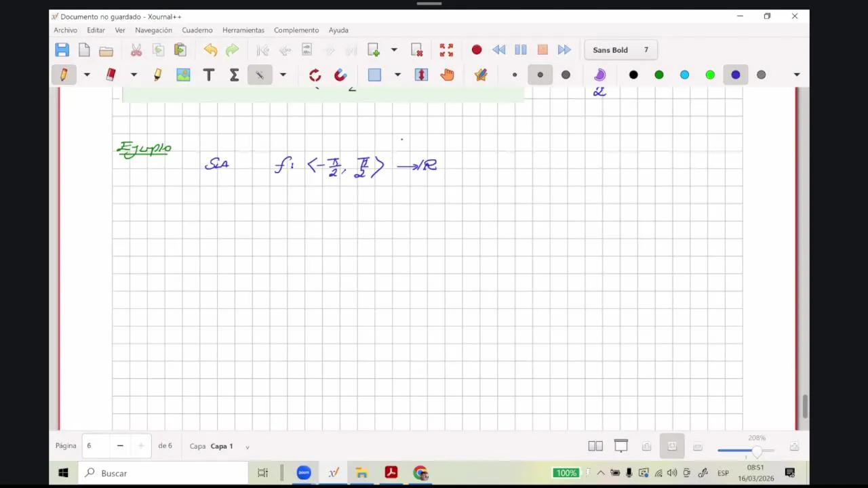Pick the black color
The width and height of the screenshot is (868, 488).
(633, 75)
